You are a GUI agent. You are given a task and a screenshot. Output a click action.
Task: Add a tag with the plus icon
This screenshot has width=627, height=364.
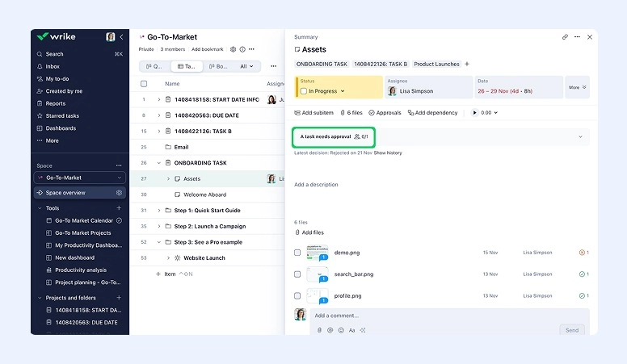[x=467, y=64]
